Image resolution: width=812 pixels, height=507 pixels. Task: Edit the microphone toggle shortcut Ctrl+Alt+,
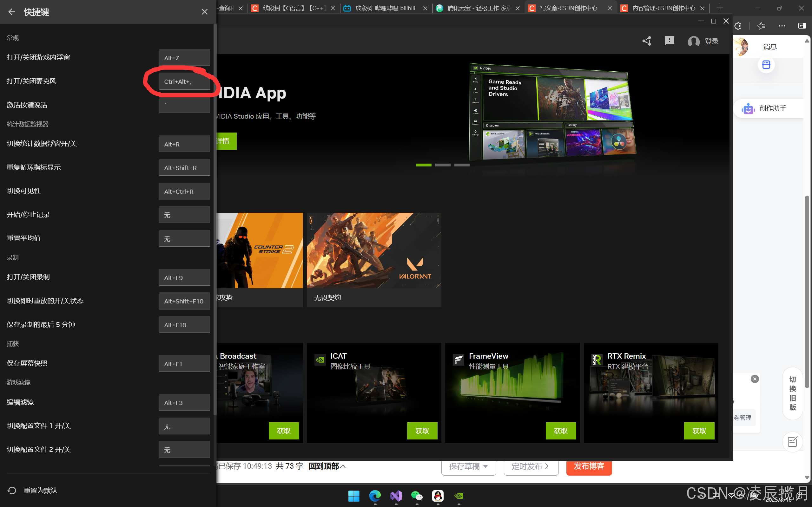[x=184, y=81]
